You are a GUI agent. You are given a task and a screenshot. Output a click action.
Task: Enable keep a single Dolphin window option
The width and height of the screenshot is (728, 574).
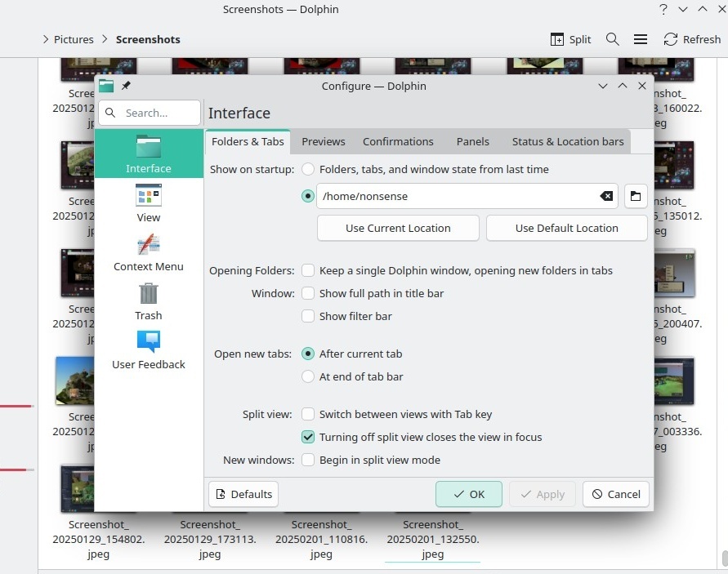tap(308, 270)
